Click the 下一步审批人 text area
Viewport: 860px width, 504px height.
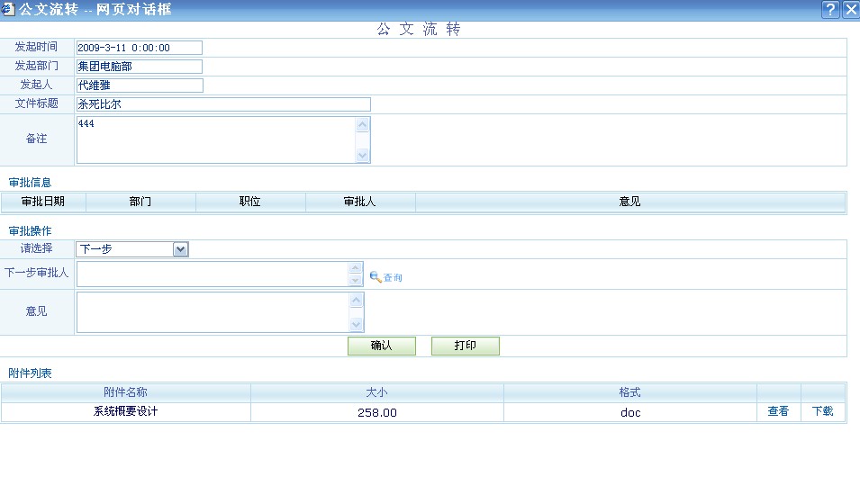click(213, 274)
